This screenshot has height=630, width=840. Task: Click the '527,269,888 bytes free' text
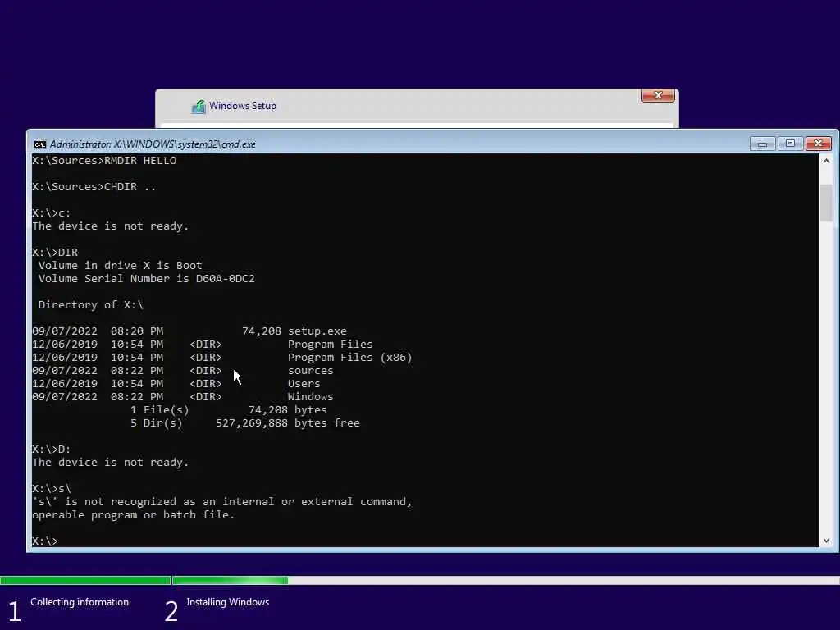click(288, 423)
